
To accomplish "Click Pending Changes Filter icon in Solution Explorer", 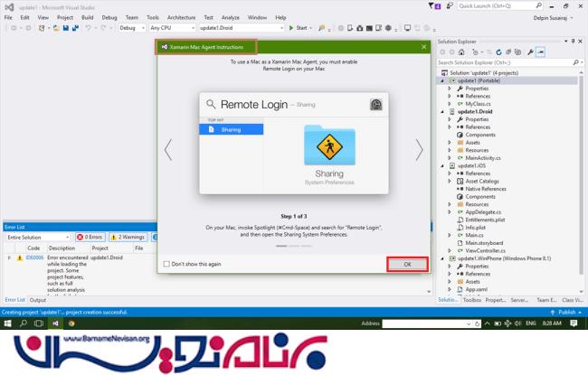I will 475,52.
